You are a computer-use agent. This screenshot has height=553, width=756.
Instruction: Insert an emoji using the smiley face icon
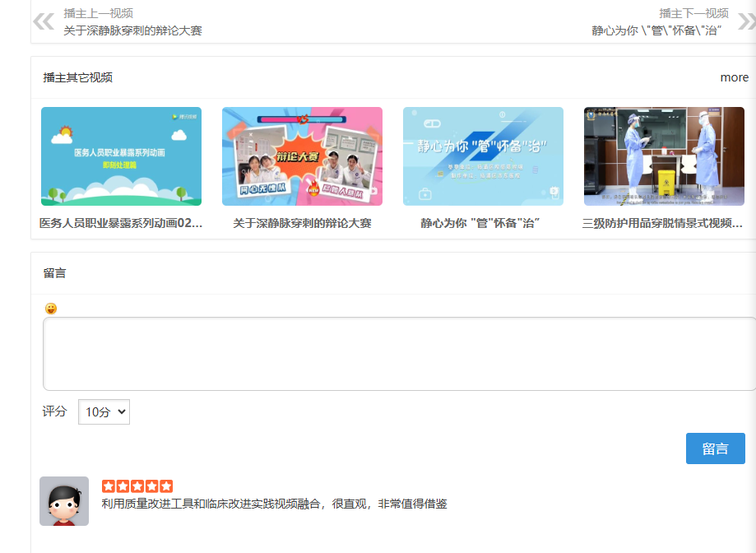coord(50,308)
